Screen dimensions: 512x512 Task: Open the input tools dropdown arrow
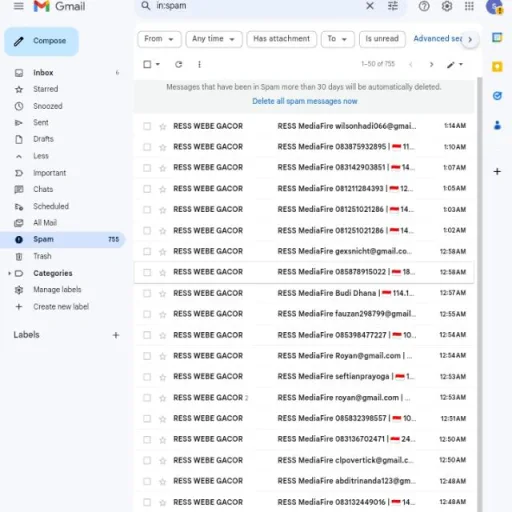click(461, 64)
